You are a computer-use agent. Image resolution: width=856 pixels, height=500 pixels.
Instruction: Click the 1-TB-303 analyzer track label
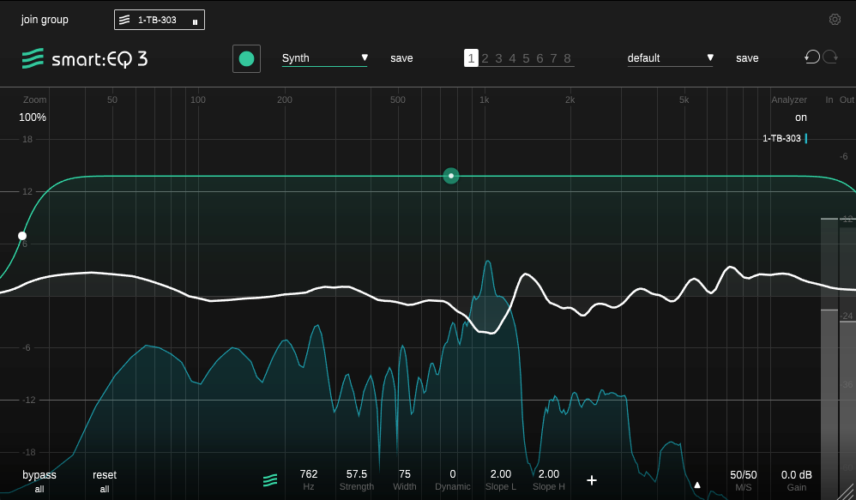pyautogui.click(x=782, y=139)
